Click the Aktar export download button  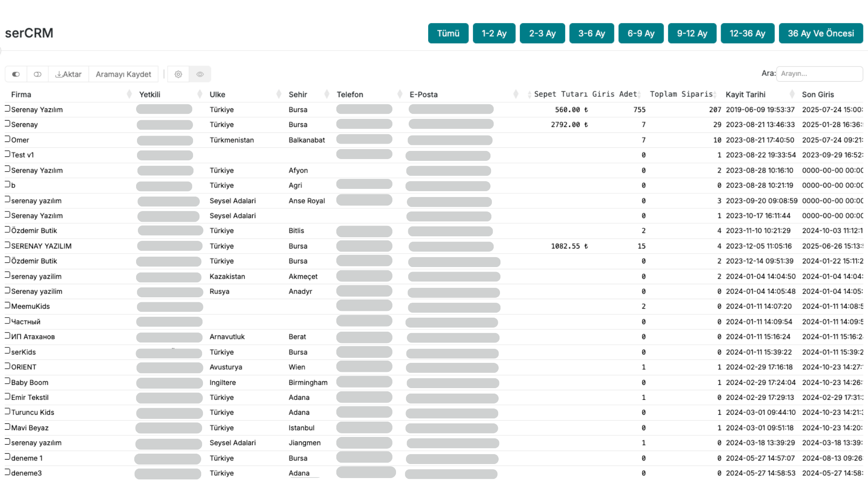click(x=68, y=74)
